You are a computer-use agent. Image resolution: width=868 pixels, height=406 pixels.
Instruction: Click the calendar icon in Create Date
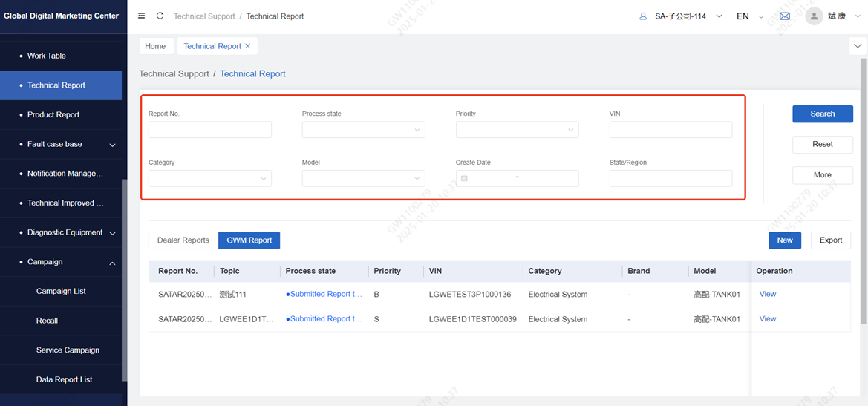(465, 178)
